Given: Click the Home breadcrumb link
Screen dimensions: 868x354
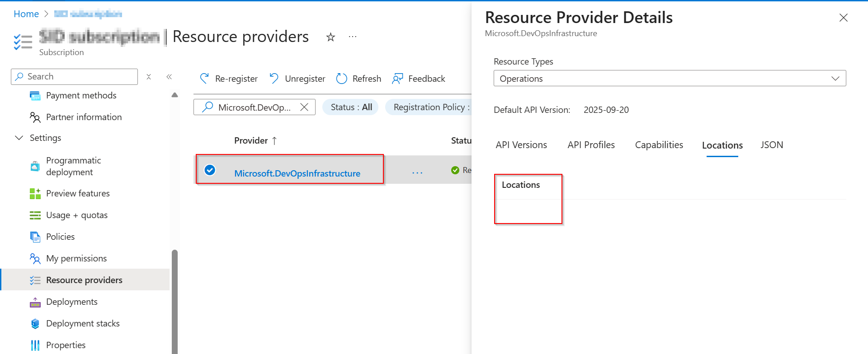Looking at the screenshot, I should [26, 14].
